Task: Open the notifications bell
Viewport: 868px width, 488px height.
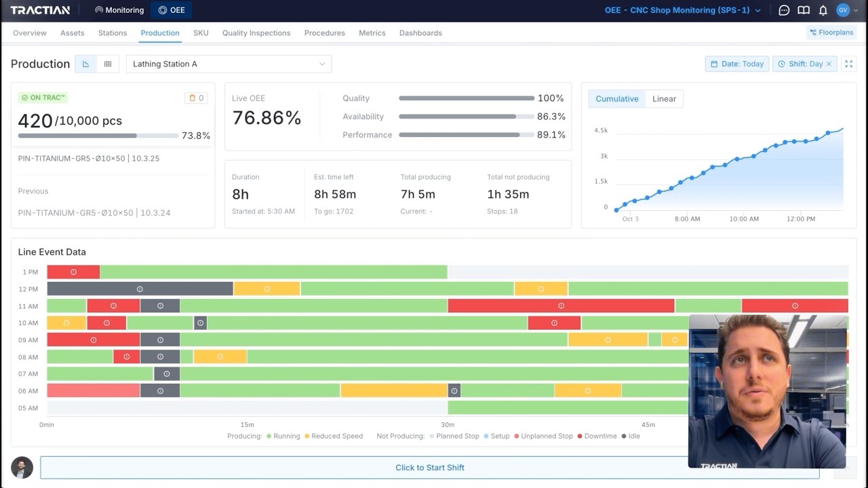Action: point(823,10)
